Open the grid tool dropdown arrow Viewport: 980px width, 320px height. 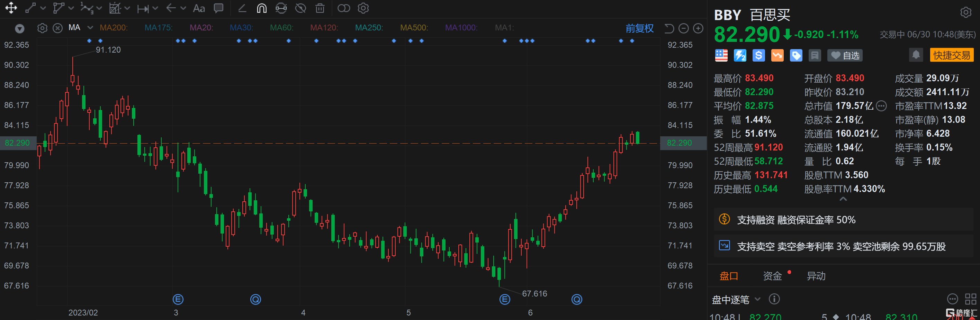[127, 8]
